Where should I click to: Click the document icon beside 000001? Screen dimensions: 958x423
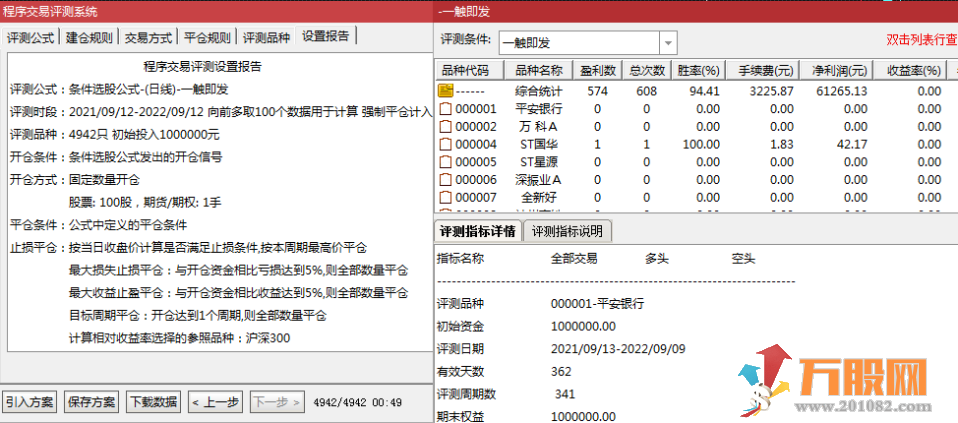(x=446, y=109)
